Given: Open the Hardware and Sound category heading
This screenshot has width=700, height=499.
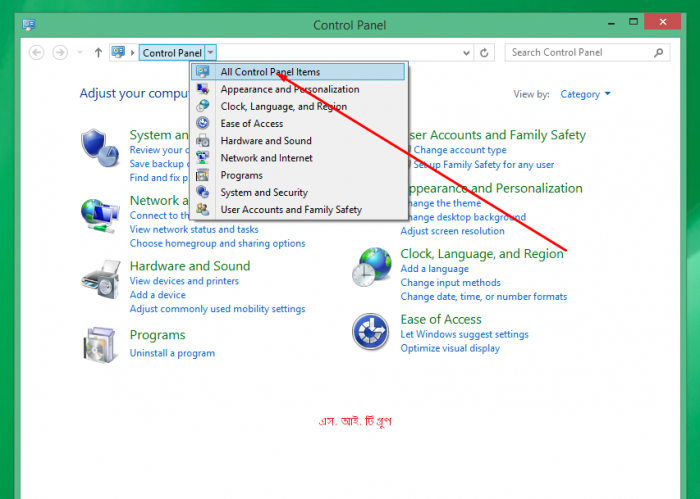Looking at the screenshot, I should point(190,266).
